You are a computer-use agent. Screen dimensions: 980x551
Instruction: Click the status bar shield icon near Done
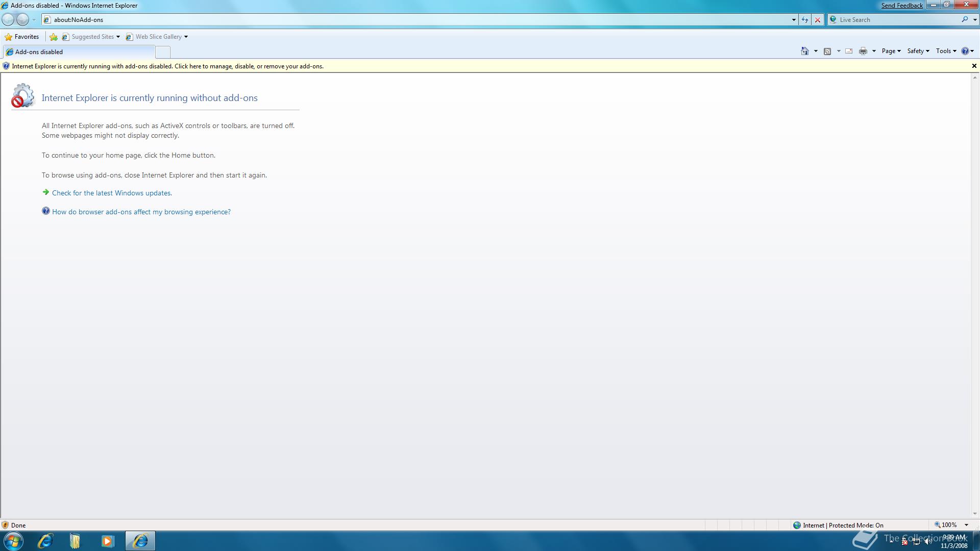point(5,525)
